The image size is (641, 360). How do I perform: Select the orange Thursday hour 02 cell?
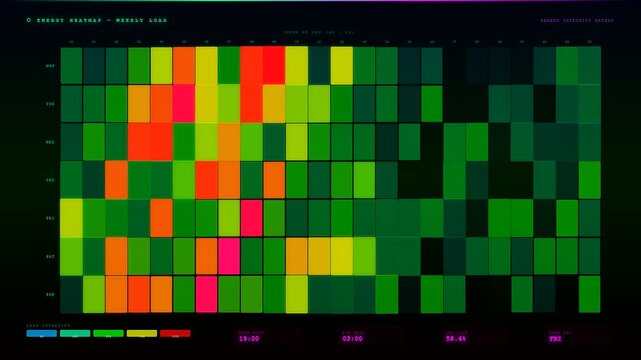[x=117, y=180]
